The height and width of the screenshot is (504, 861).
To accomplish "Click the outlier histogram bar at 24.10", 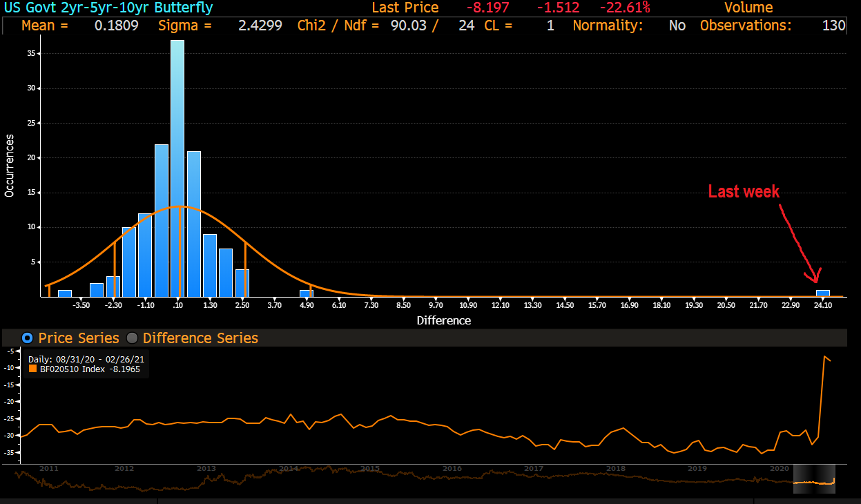I will 823,293.
